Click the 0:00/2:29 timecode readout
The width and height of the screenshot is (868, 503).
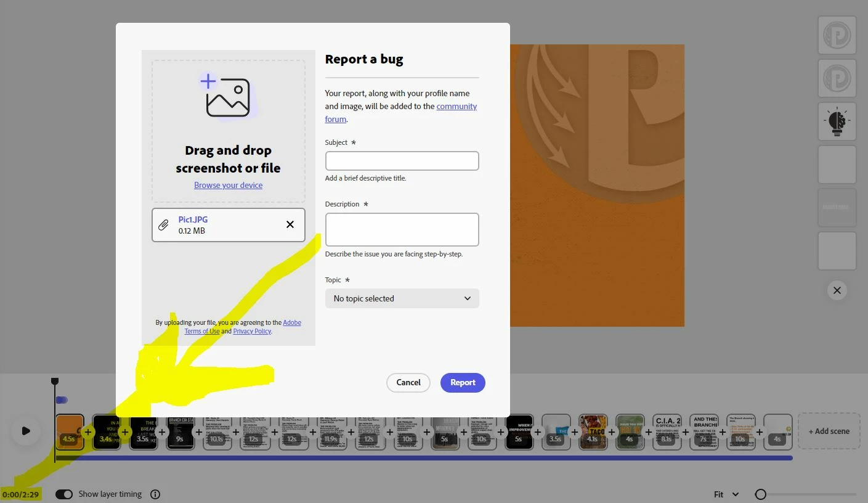point(20,494)
